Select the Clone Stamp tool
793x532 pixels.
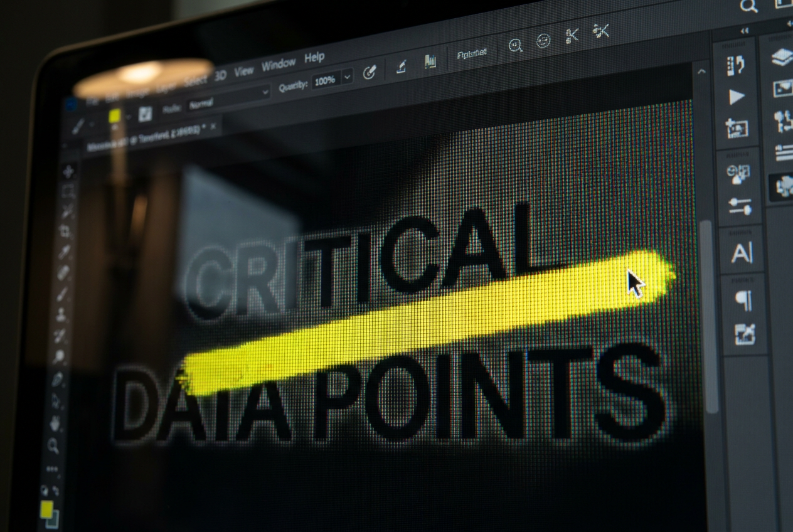(61, 314)
